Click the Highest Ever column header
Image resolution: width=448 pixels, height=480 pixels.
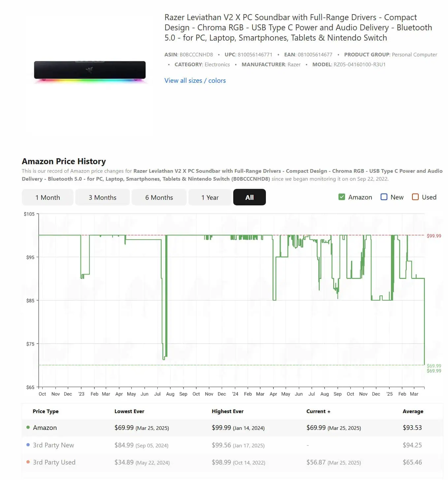(228, 411)
